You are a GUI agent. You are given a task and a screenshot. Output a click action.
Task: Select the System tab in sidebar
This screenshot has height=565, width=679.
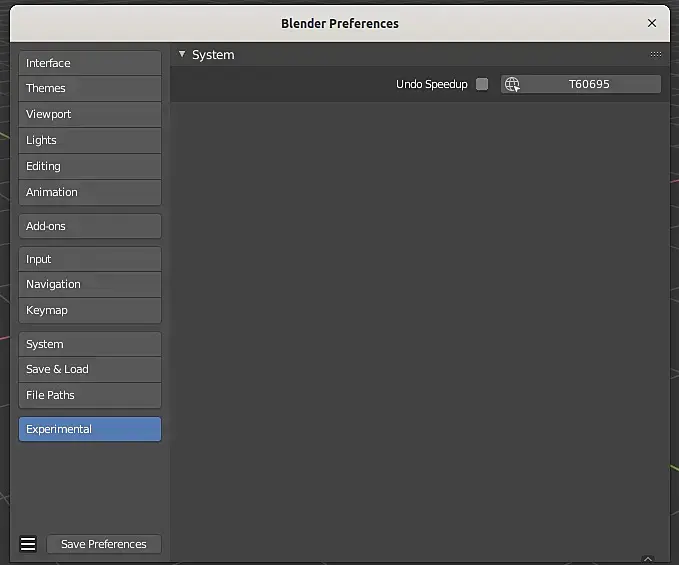(90, 344)
